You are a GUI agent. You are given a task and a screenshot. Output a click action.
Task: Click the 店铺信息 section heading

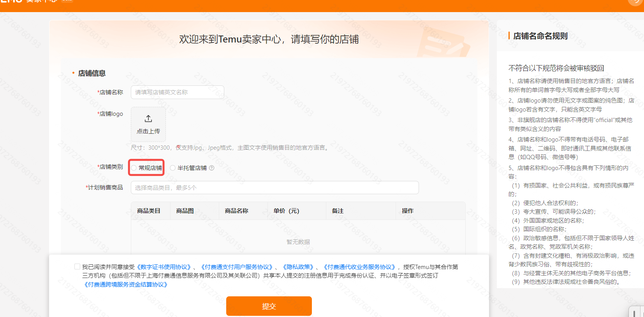point(92,73)
